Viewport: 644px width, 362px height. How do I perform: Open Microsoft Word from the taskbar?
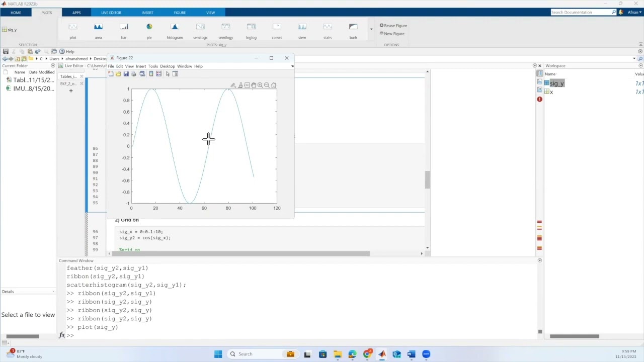coord(411,354)
